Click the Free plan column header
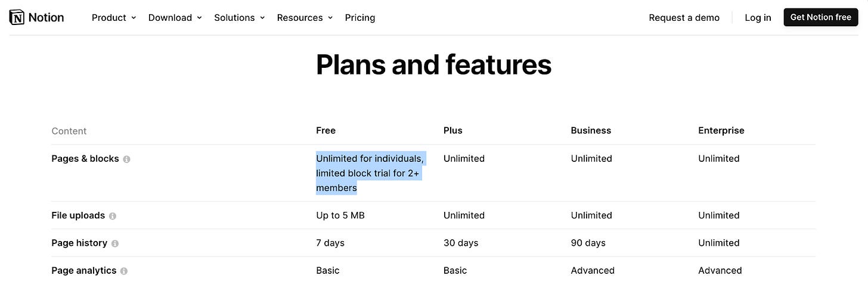This screenshot has height=297, width=868. click(325, 130)
